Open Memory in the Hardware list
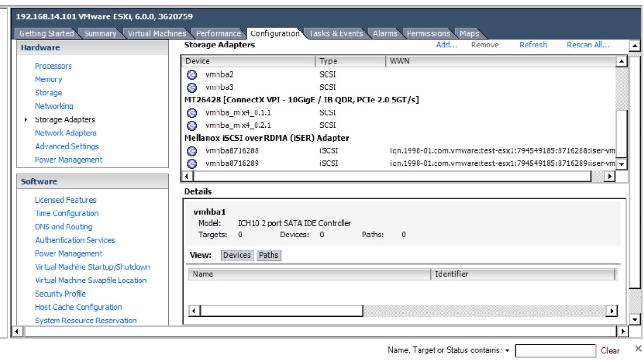This screenshot has width=644, height=360. 48,79
